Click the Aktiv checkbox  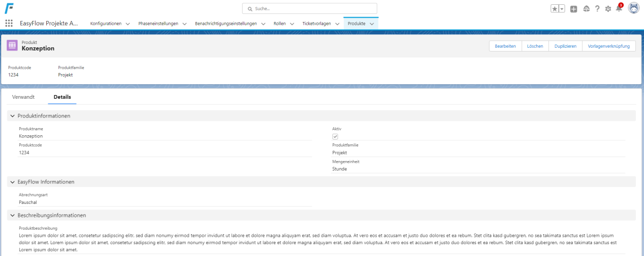[335, 136]
